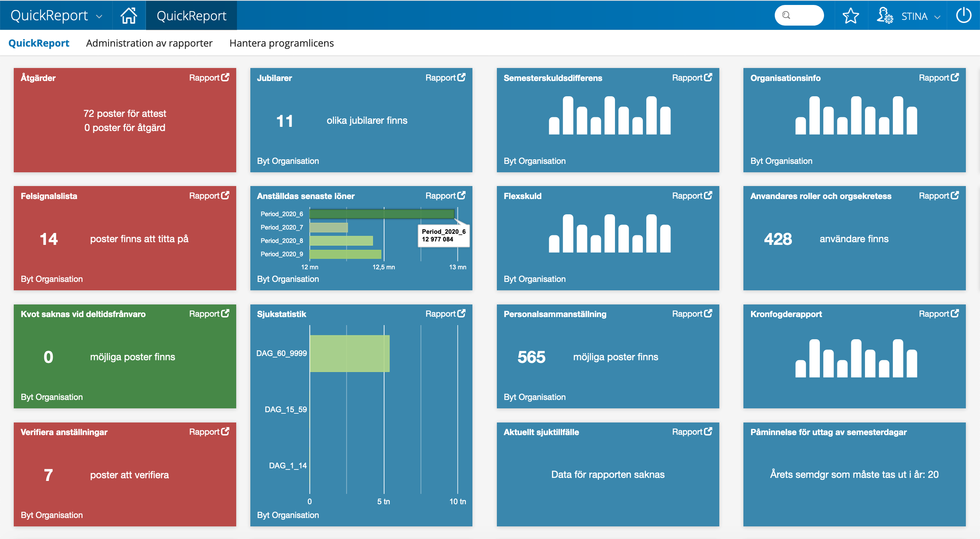The height and width of the screenshot is (539, 980).
Task: Click the home icon in top bar
Action: point(128,15)
